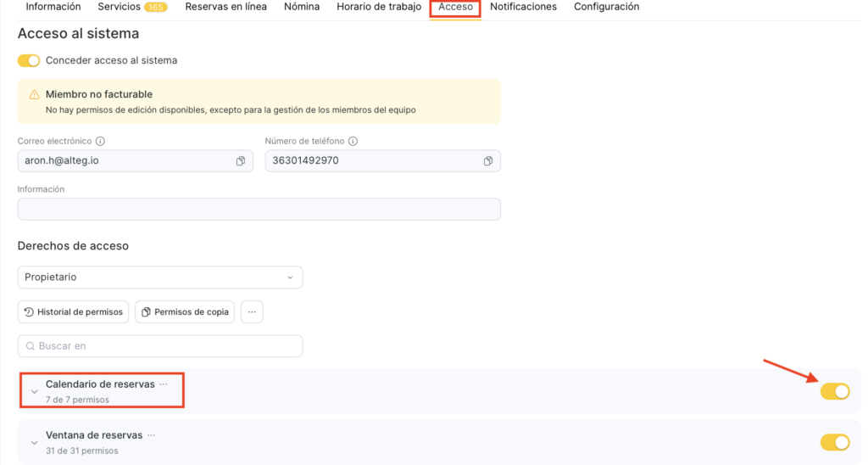Click ellipsis next to Calendario de reservas

[x=164, y=384]
